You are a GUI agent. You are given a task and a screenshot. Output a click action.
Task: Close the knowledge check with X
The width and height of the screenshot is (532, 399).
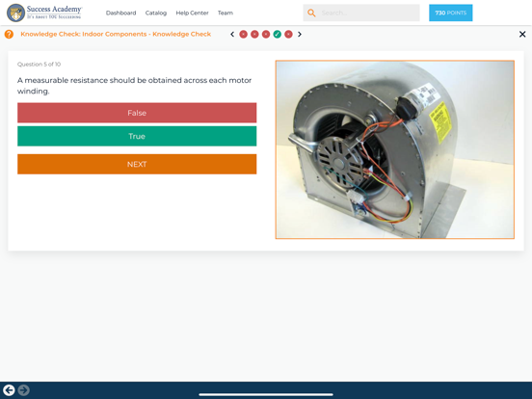(522, 35)
